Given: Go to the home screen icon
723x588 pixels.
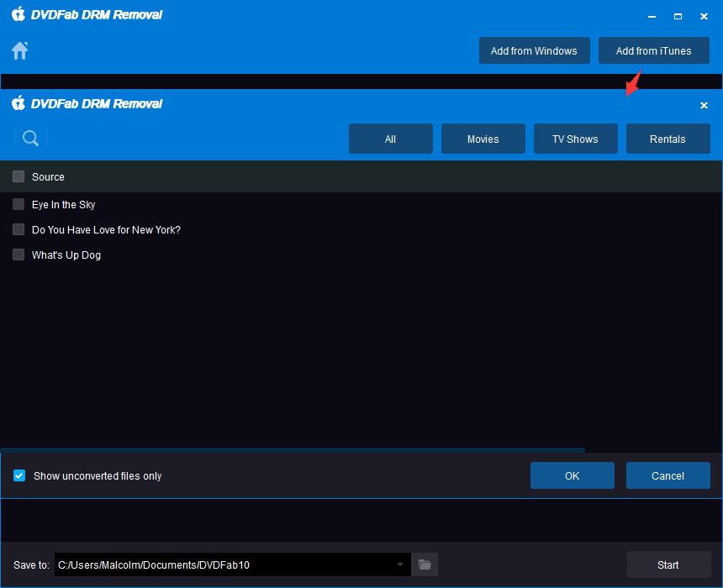Looking at the screenshot, I should (x=20, y=50).
